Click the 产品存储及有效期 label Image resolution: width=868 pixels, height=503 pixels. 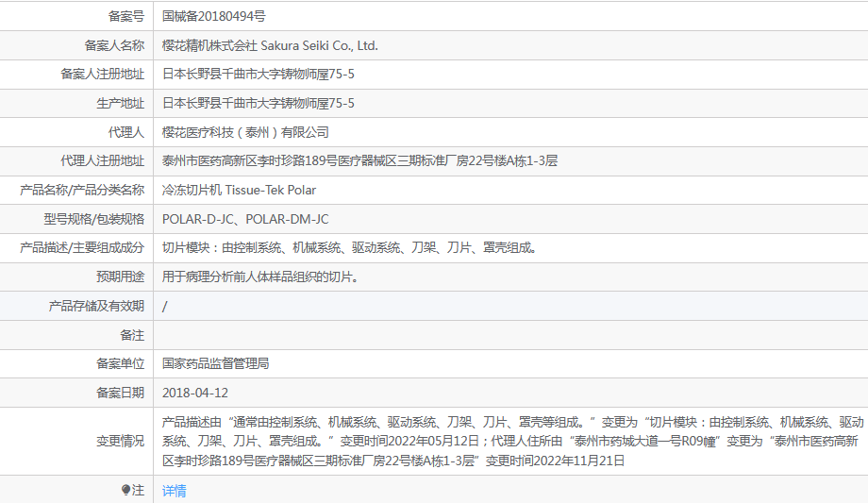coord(96,307)
